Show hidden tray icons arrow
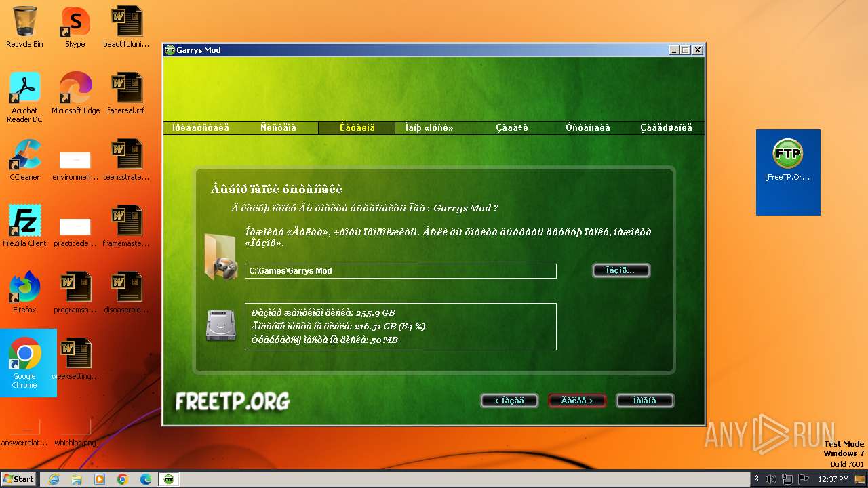 click(756, 479)
